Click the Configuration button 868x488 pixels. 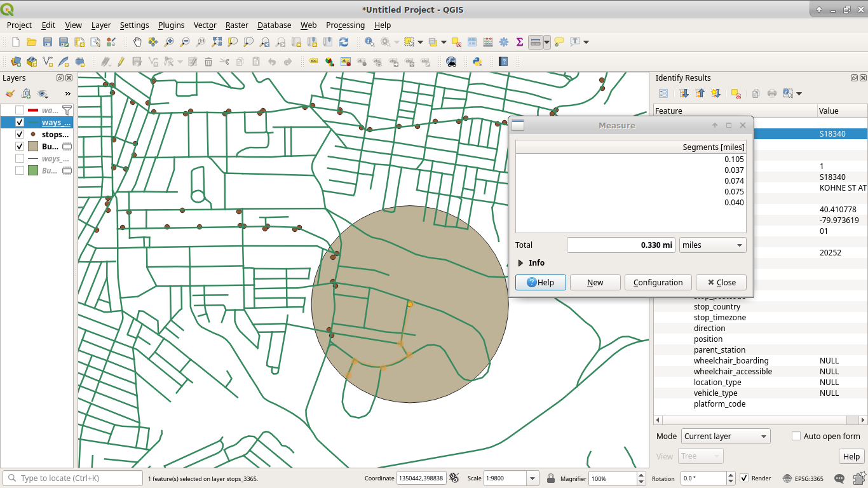[x=658, y=283]
